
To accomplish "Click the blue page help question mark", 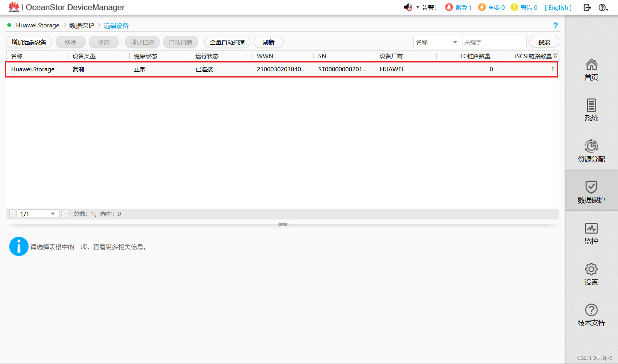I will tap(555, 25).
